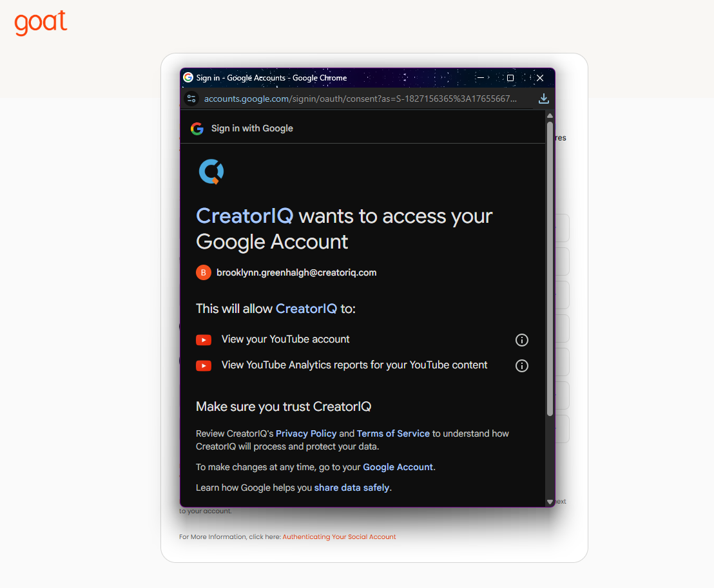Minimize the Google sign-in popup window

click(x=480, y=78)
